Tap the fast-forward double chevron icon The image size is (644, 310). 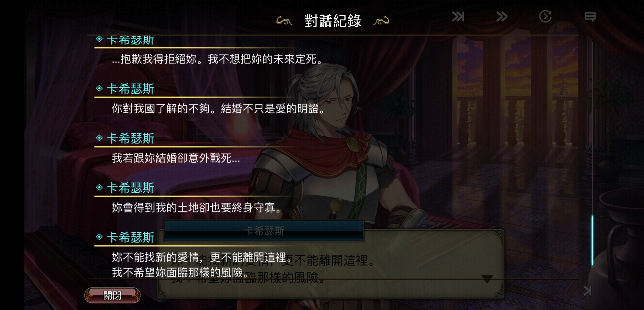[502, 17]
